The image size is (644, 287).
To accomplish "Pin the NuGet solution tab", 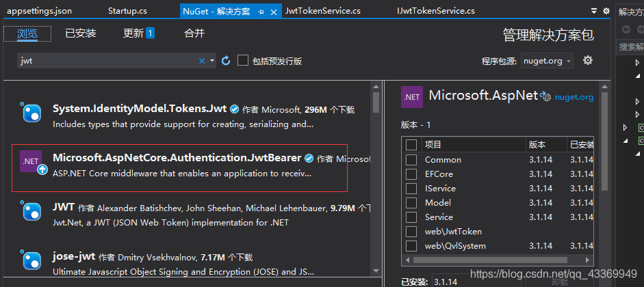I will (x=261, y=12).
